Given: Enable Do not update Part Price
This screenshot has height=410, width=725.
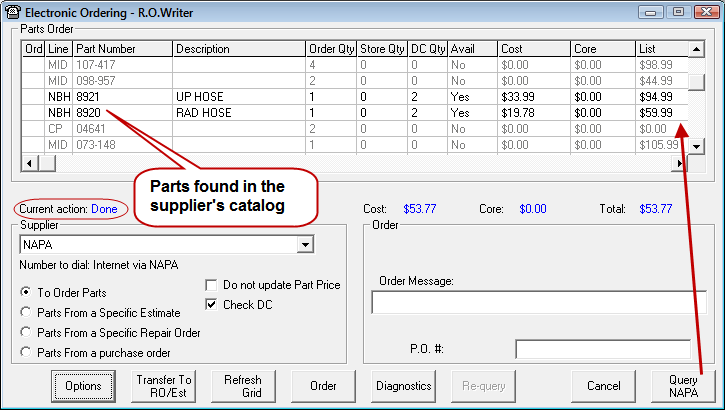Looking at the screenshot, I should pos(211,285).
